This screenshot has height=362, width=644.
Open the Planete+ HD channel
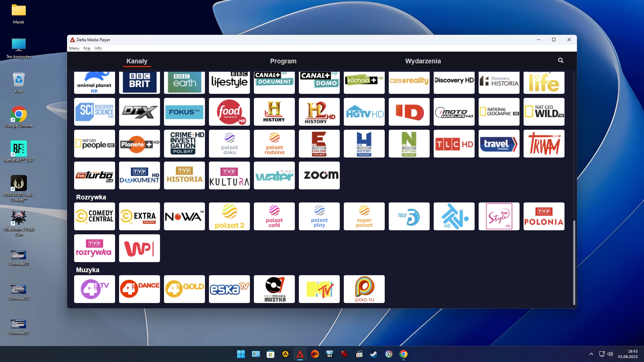click(139, 143)
